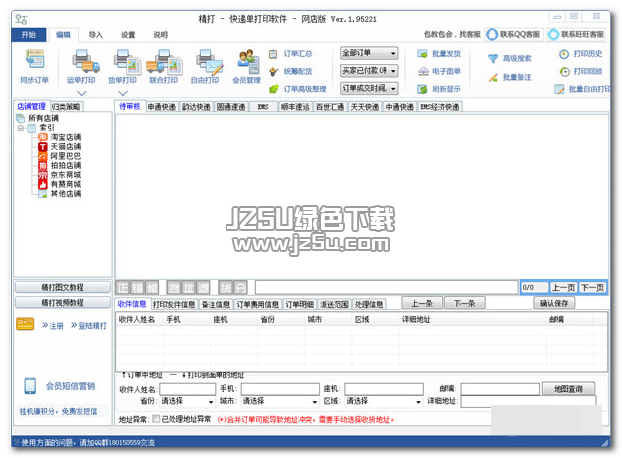The height and width of the screenshot is (458, 622).
Task: Open 订单汇总 order summary
Action: pos(291,54)
